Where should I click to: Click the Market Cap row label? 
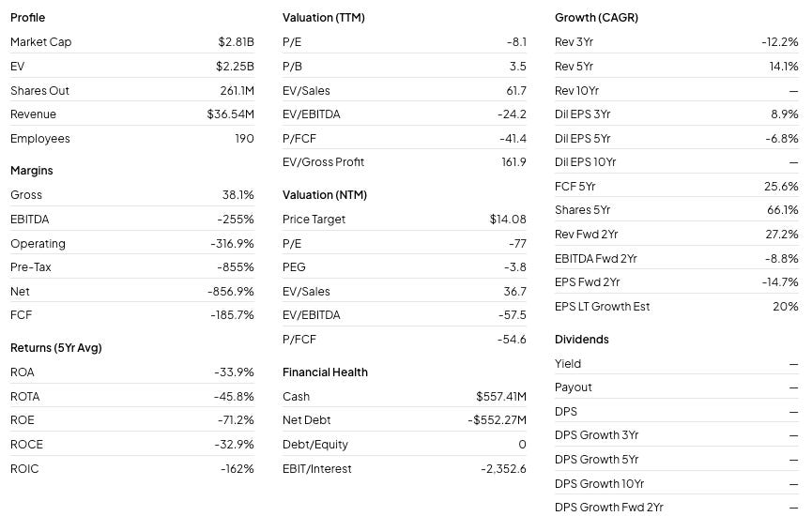41,42
